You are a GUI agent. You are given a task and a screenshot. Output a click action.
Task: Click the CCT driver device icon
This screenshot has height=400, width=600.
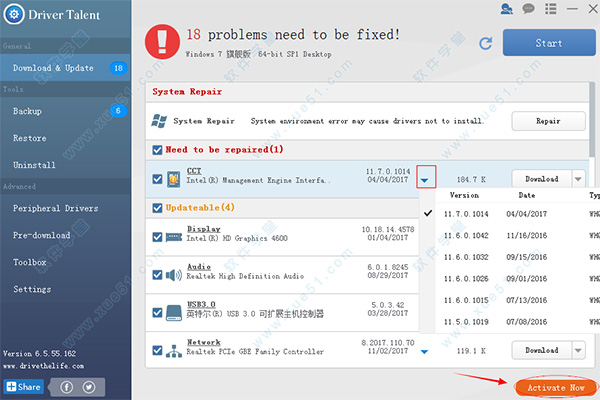[x=173, y=179]
